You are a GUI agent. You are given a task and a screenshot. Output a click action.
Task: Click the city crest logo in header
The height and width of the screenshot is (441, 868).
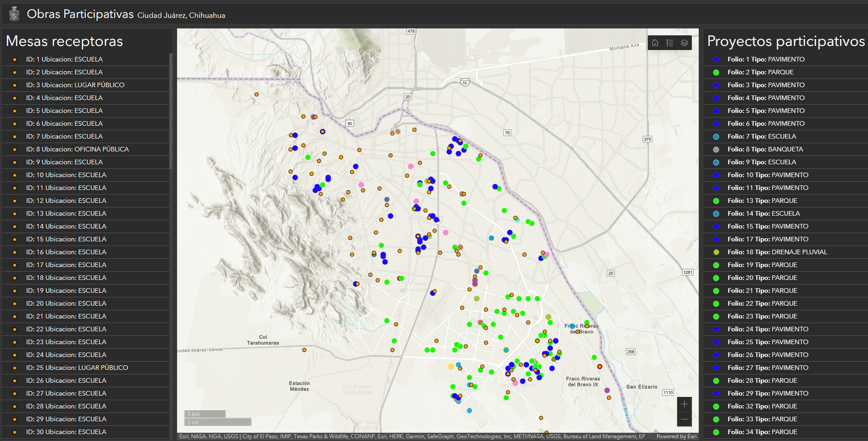pos(14,14)
